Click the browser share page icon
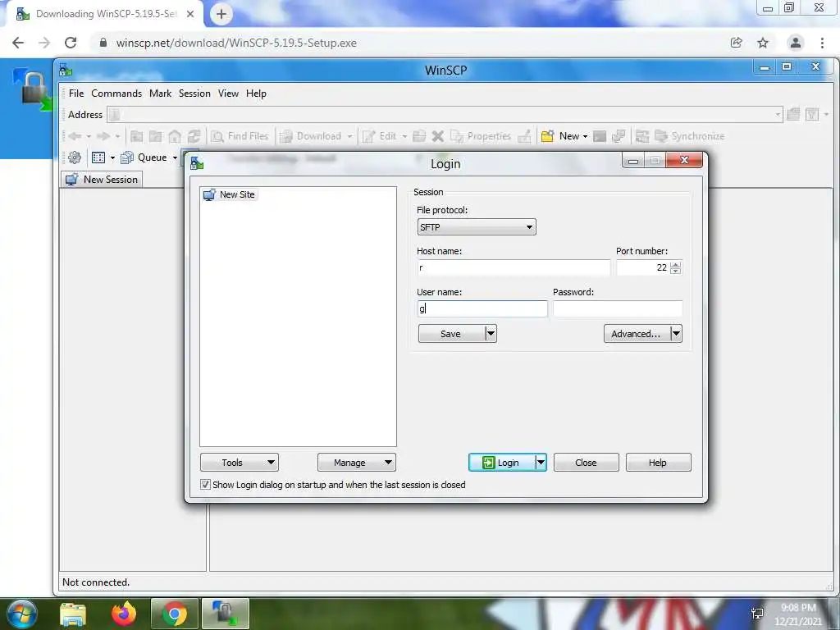Viewport: 840px width, 630px height. coord(737,43)
